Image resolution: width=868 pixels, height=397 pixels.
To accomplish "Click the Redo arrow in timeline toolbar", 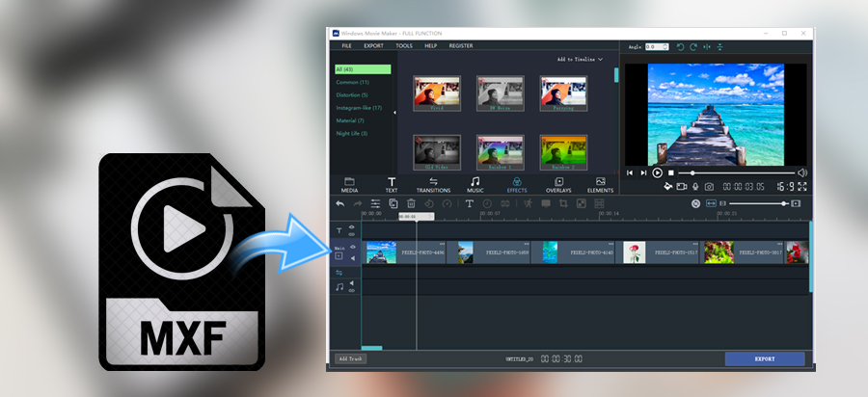I will pyautogui.click(x=358, y=203).
